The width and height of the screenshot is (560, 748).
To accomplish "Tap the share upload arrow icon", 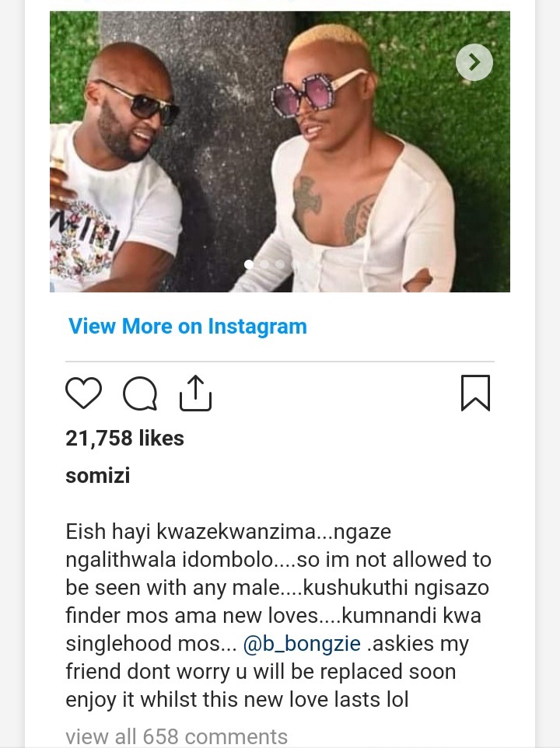I will 195,393.
